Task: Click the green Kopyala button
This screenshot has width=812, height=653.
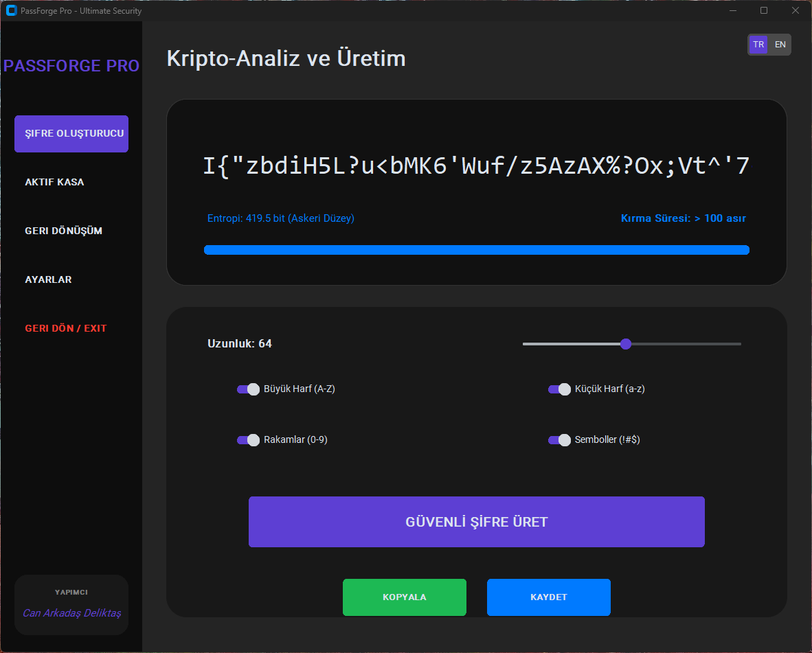Action: (x=405, y=597)
